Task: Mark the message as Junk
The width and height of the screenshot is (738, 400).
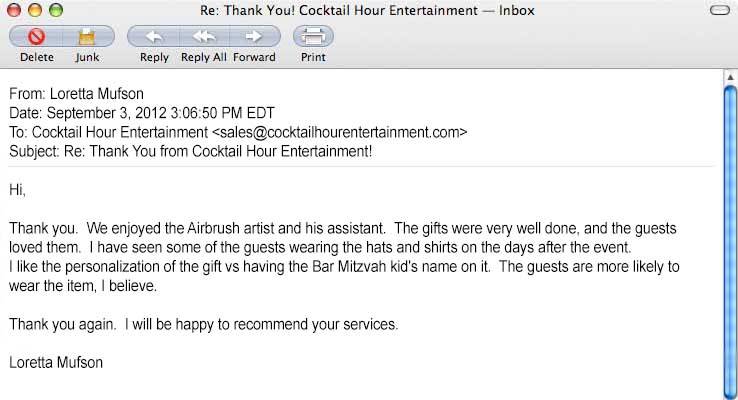Action: click(86, 37)
